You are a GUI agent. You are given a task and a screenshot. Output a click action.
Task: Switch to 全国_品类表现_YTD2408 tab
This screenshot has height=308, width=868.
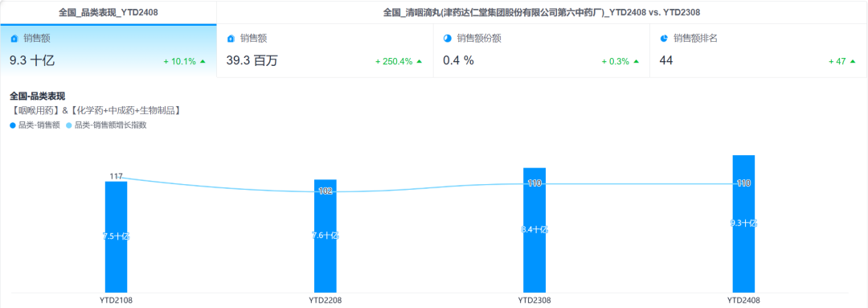tap(108, 12)
